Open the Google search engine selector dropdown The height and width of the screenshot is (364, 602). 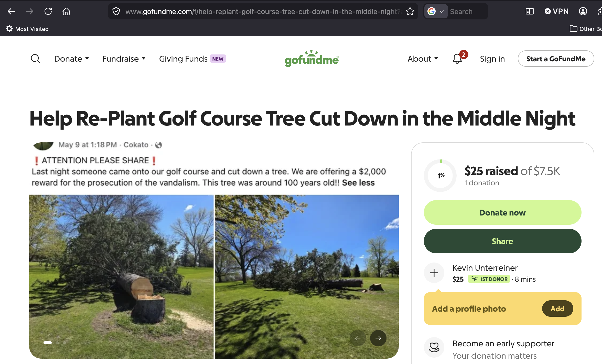coord(436,12)
